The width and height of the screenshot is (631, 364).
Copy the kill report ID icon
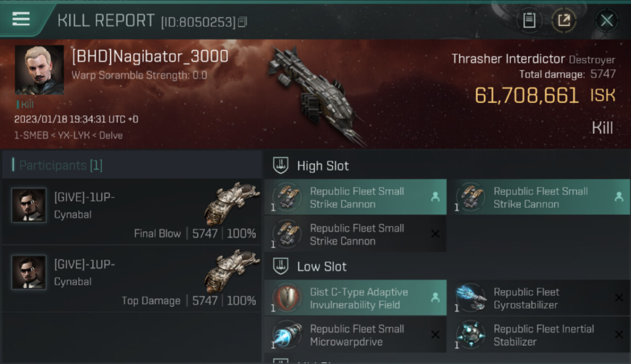tap(243, 22)
